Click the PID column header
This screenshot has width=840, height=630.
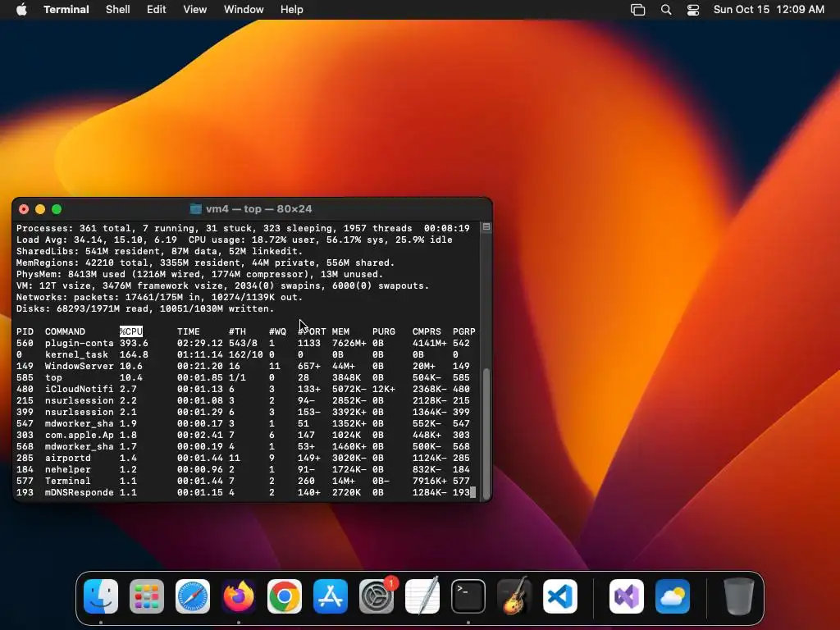tap(25, 331)
